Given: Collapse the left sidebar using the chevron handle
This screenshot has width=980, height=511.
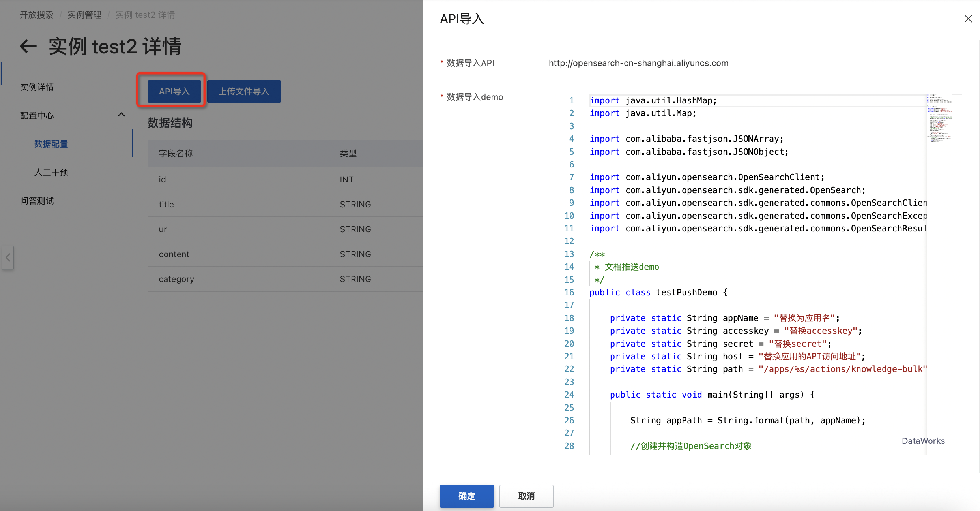Looking at the screenshot, I should click(8, 257).
